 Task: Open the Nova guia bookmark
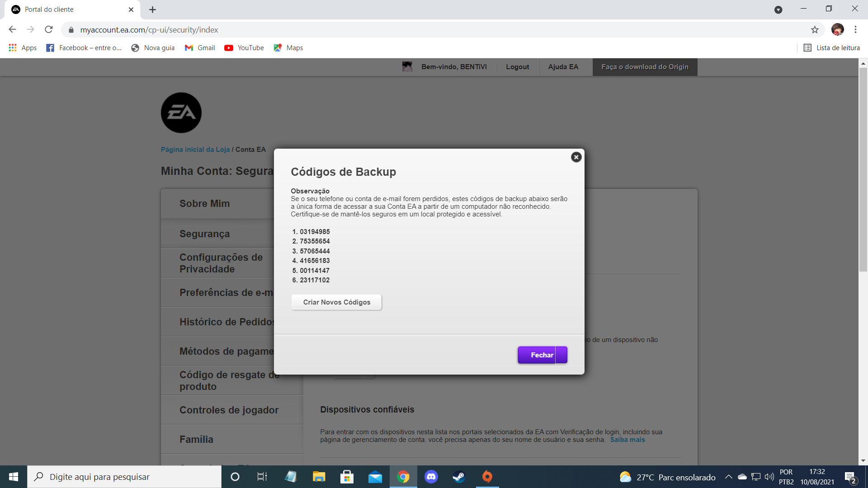(x=153, y=48)
